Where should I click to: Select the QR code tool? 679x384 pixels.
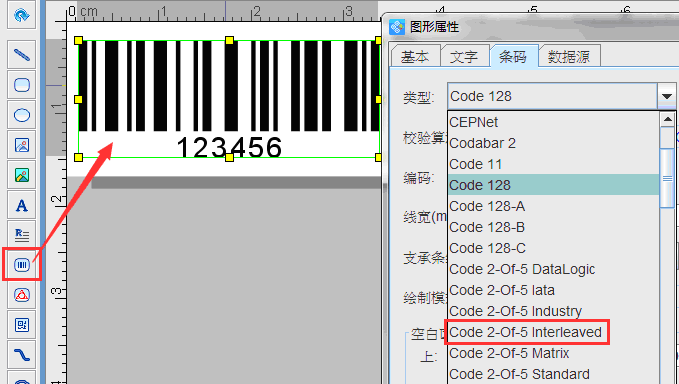(21, 325)
